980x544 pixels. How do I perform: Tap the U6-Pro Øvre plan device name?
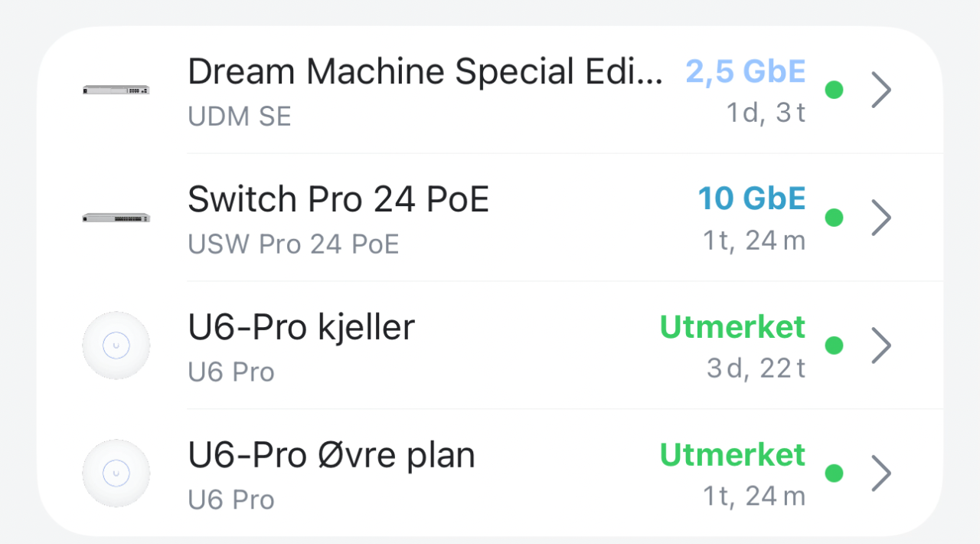pyautogui.click(x=332, y=455)
